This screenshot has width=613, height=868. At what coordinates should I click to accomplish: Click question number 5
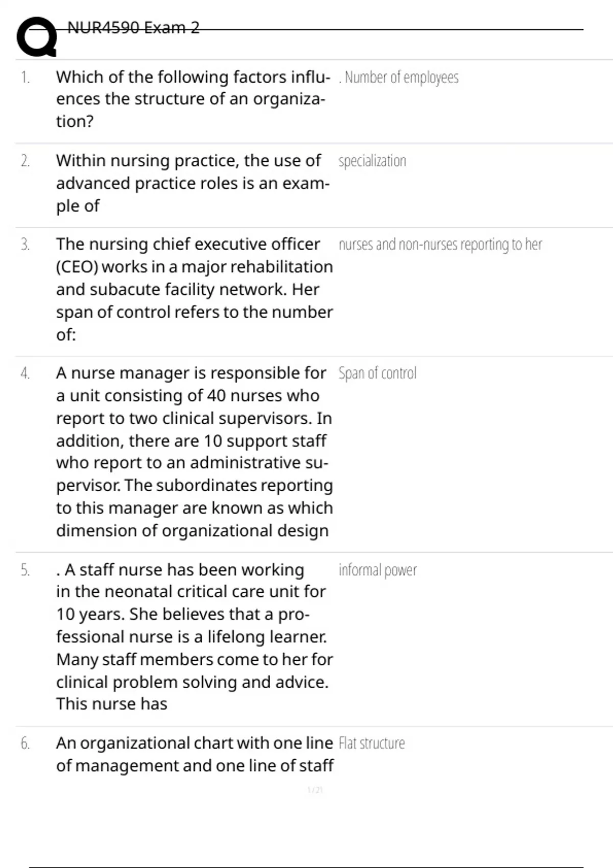(x=25, y=570)
